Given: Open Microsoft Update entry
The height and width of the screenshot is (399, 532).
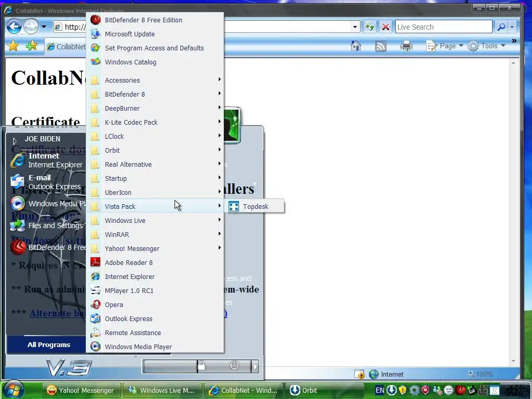Looking at the screenshot, I should pos(155,34).
